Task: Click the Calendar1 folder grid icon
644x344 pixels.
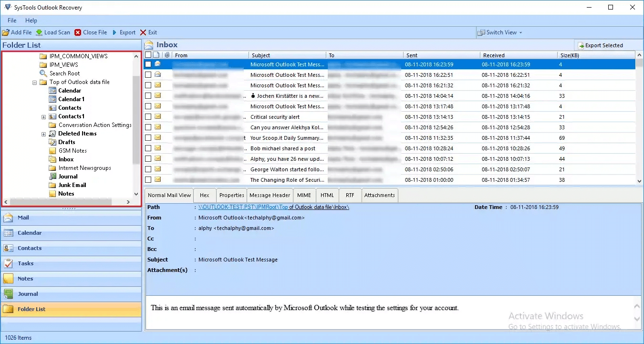Action: [x=52, y=99]
